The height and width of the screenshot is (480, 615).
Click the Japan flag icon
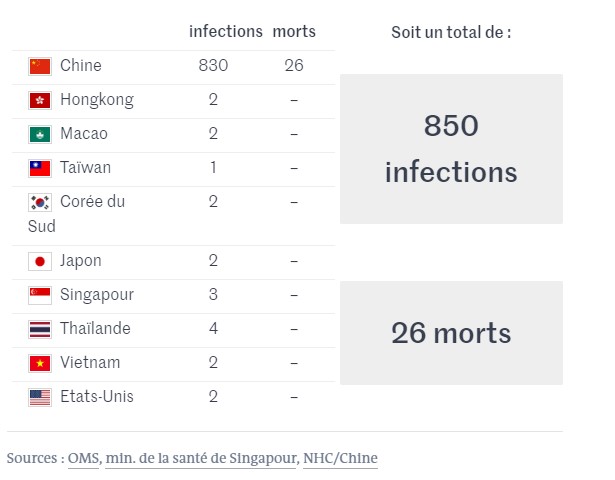click(x=39, y=262)
